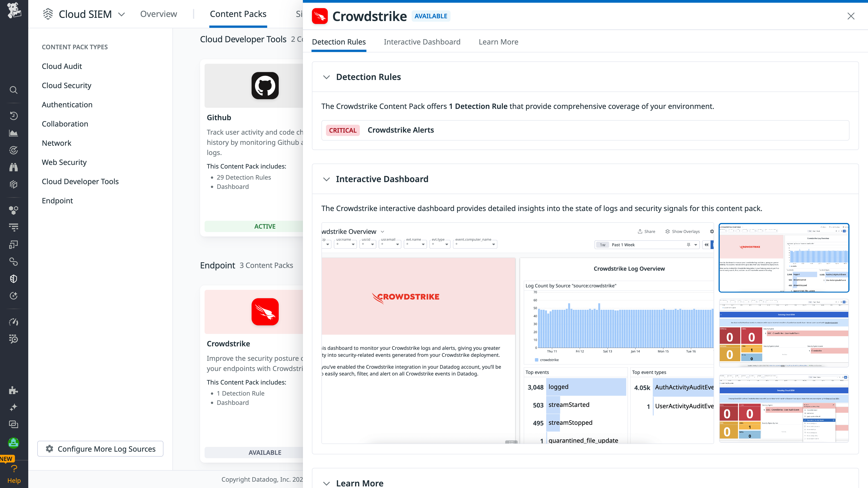Open the dashboard settings gear icon
868x488 pixels.
pos(712,231)
